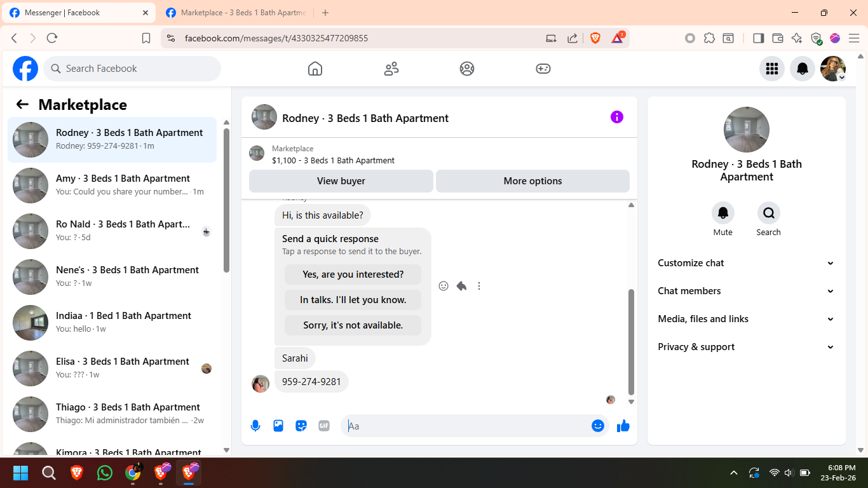Open Brave Leo AI sparkle icon
This screenshot has height=488, width=868.
pyautogui.click(x=797, y=38)
